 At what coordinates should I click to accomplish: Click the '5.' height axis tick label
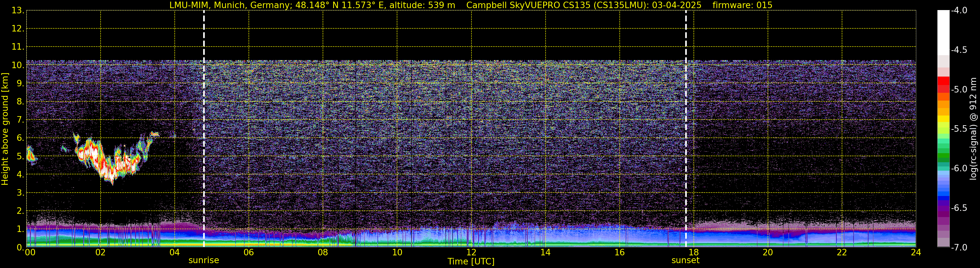[20, 156]
